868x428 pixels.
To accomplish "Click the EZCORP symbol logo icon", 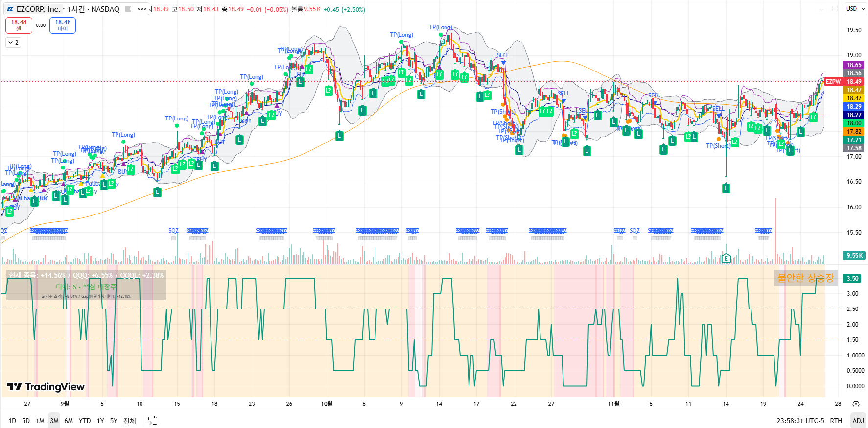I will tap(10, 9).
